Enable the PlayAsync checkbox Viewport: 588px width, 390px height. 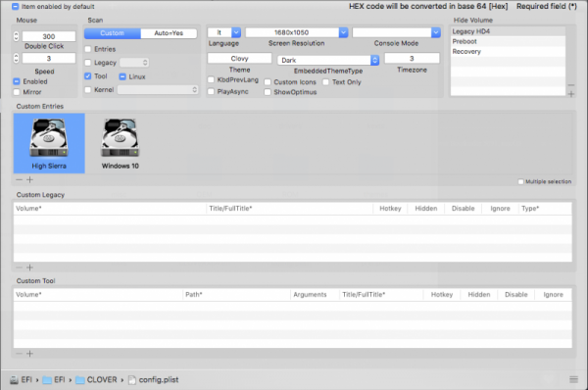point(211,91)
